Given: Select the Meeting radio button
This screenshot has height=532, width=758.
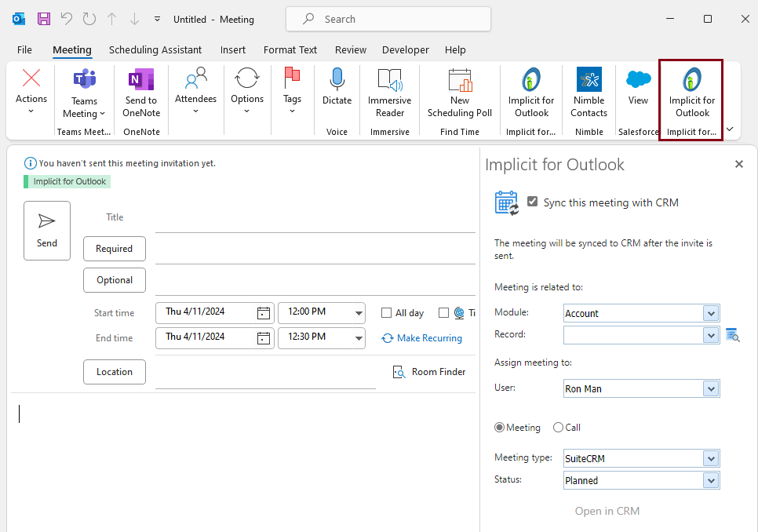Looking at the screenshot, I should (x=499, y=428).
